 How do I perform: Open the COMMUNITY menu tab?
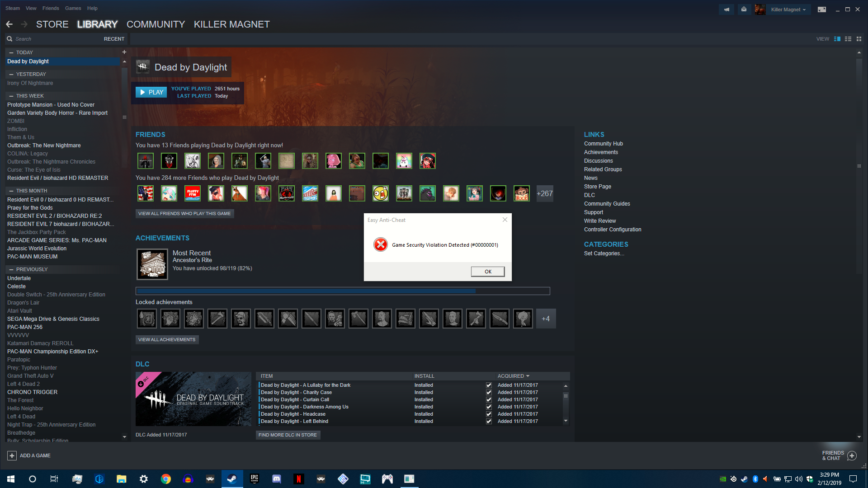(x=156, y=24)
